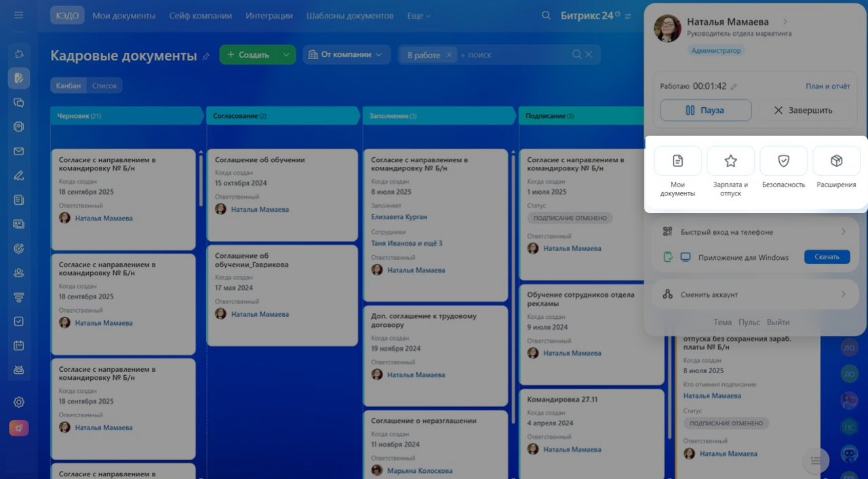Expand the arrow beside Создать button
Viewport: 868px width, 479px height.
click(286, 55)
